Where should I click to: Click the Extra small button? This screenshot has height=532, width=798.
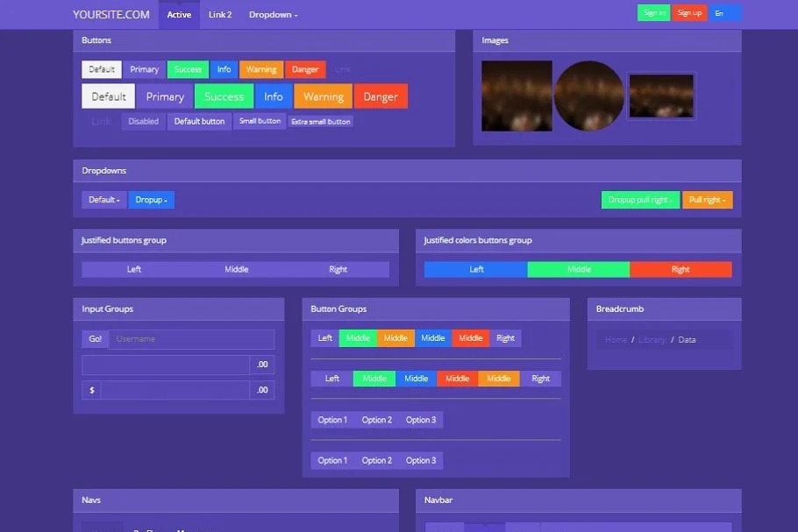click(320, 122)
